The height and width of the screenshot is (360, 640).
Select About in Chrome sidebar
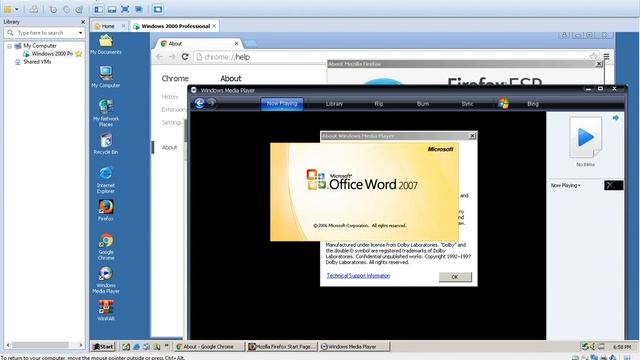click(x=169, y=147)
